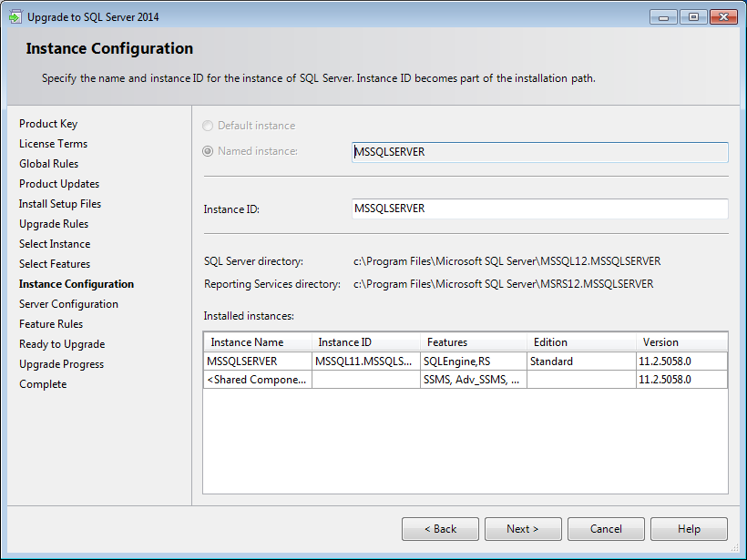Click the Version column header
Viewport: 747px width, 560px height.
681,341
